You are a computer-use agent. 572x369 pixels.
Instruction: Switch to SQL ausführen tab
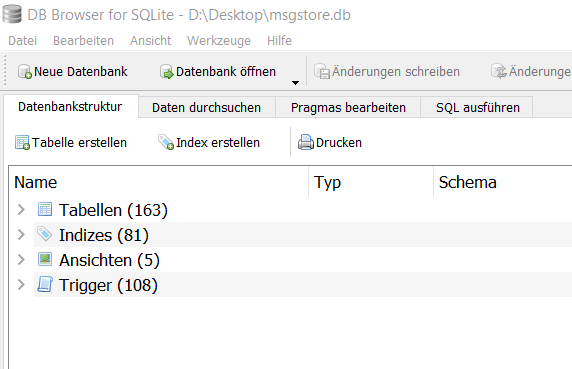point(478,108)
